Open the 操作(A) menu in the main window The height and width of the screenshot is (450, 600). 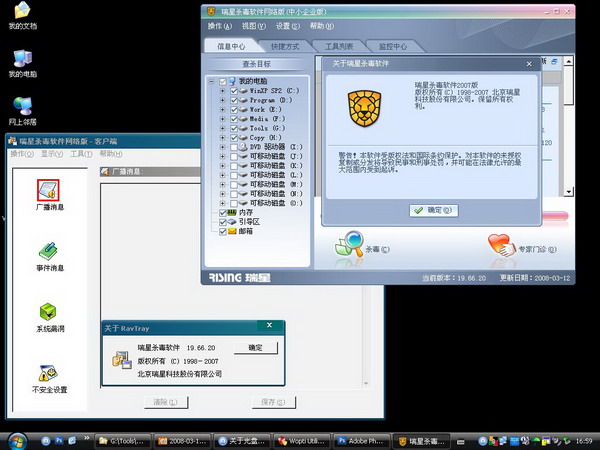[x=220, y=26]
